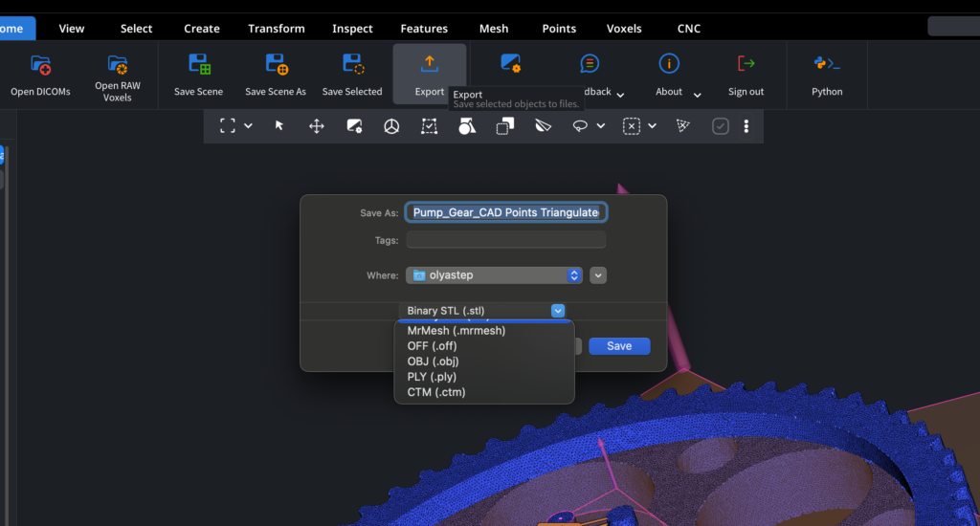
Task: Expand the About dropdown arrow
Action: pos(698,95)
